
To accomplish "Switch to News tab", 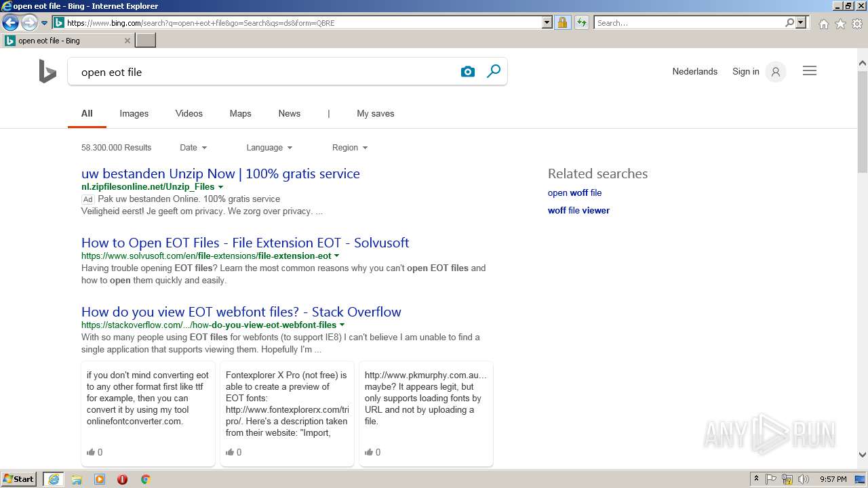I will (x=290, y=114).
